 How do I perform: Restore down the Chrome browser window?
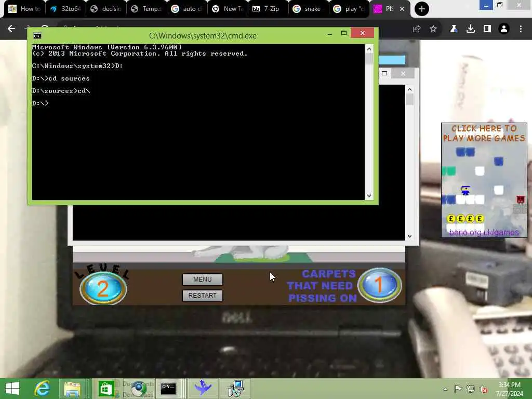pos(499,5)
